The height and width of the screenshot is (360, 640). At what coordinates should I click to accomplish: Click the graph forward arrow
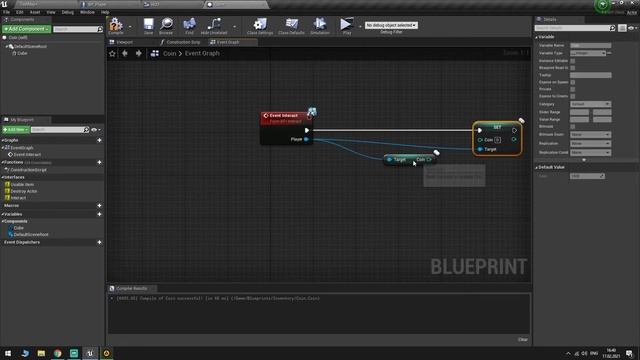[x=139, y=53]
